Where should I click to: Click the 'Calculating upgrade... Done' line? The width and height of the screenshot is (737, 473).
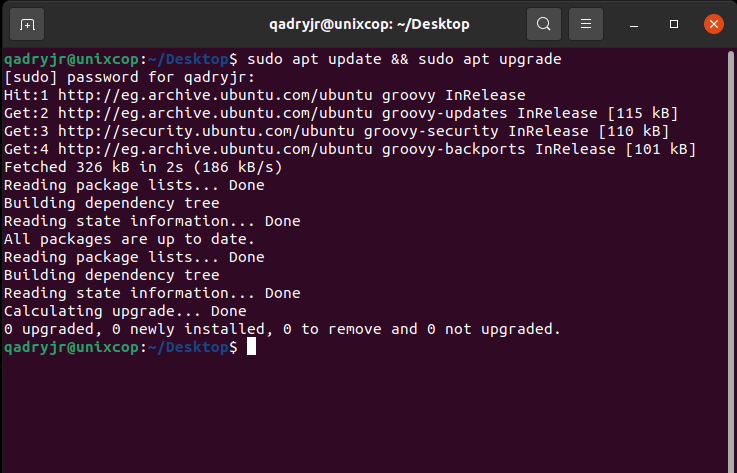click(125, 311)
